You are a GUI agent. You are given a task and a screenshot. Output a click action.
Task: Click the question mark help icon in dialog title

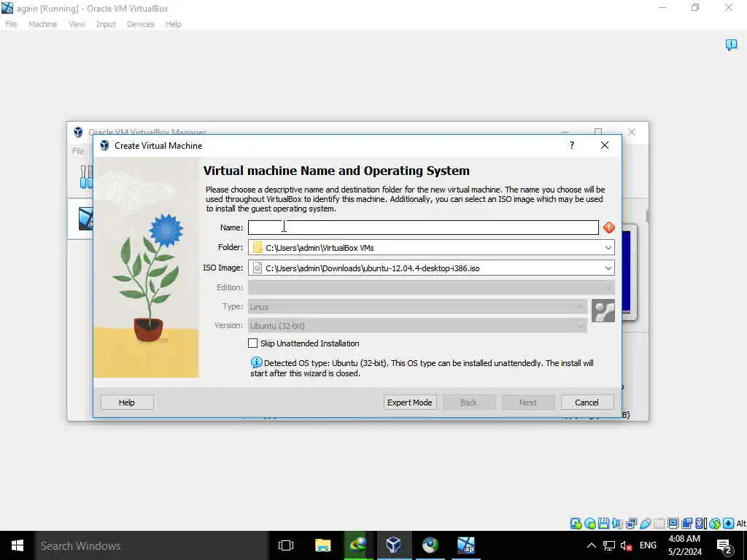click(x=572, y=145)
